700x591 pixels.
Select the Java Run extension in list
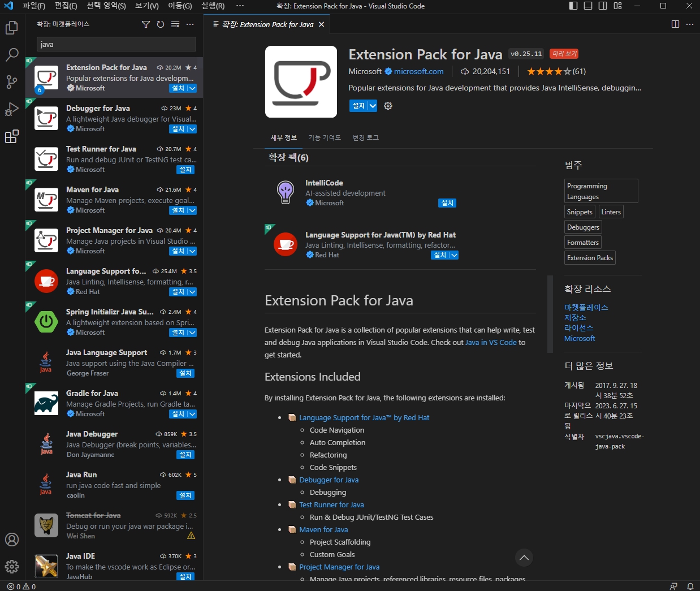tap(114, 485)
